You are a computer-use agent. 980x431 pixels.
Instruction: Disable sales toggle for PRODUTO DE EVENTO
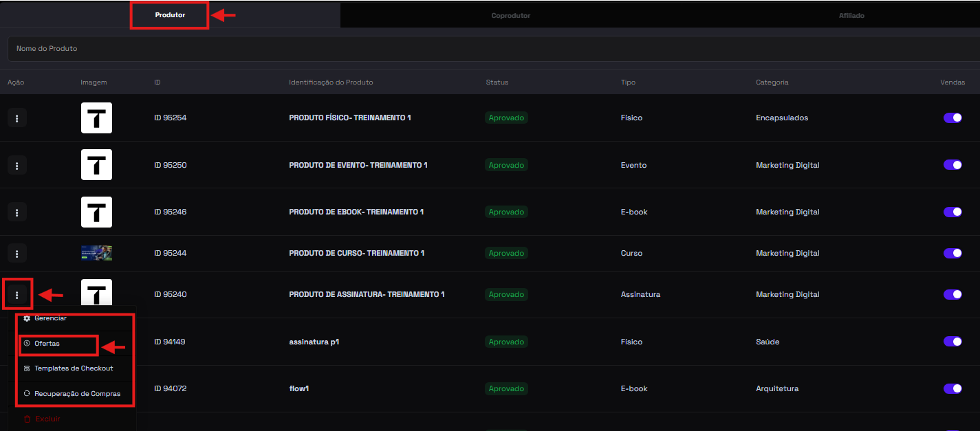952,165
